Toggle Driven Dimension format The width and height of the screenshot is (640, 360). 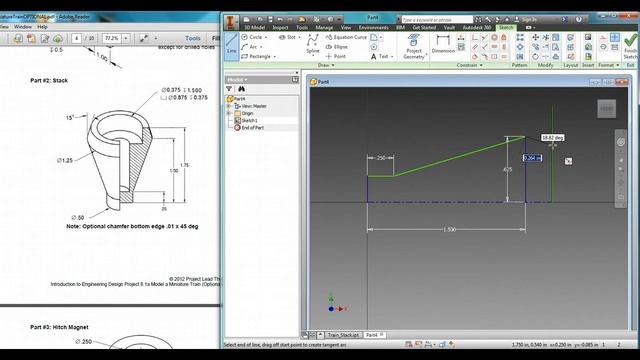(x=614, y=47)
